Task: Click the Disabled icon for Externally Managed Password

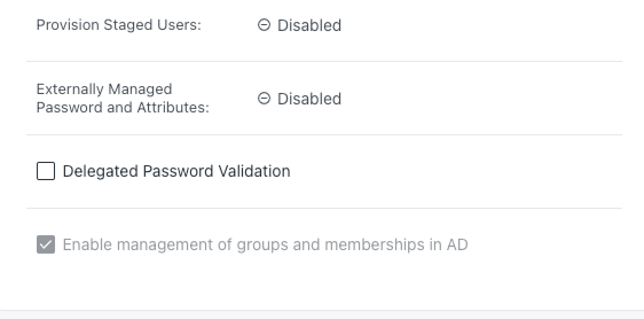Action: (264, 99)
